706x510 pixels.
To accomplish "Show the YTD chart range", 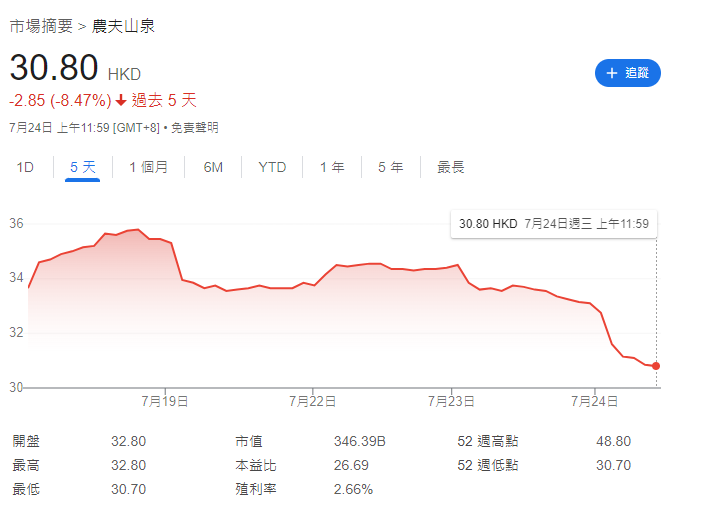I will (272, 167).
